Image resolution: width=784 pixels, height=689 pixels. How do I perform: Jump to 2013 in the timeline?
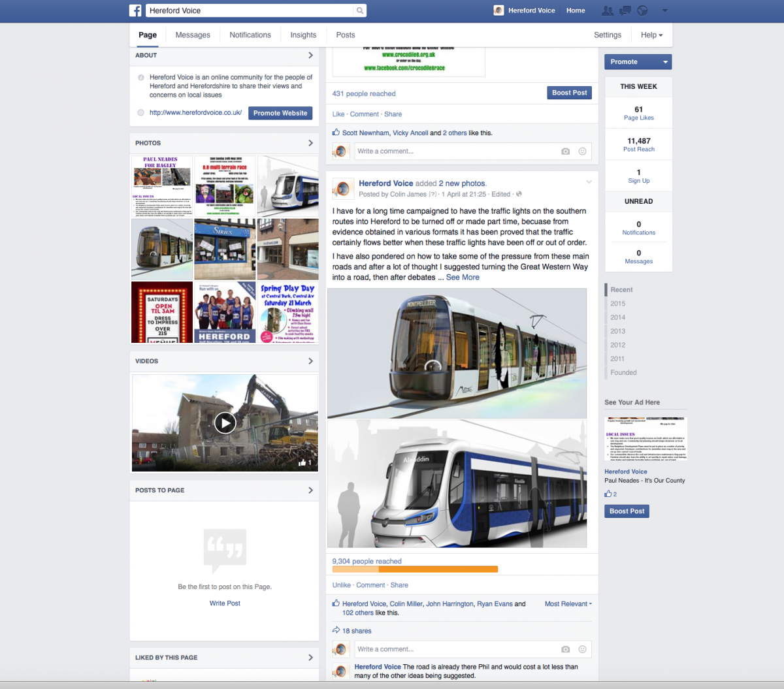click(618, 331)
